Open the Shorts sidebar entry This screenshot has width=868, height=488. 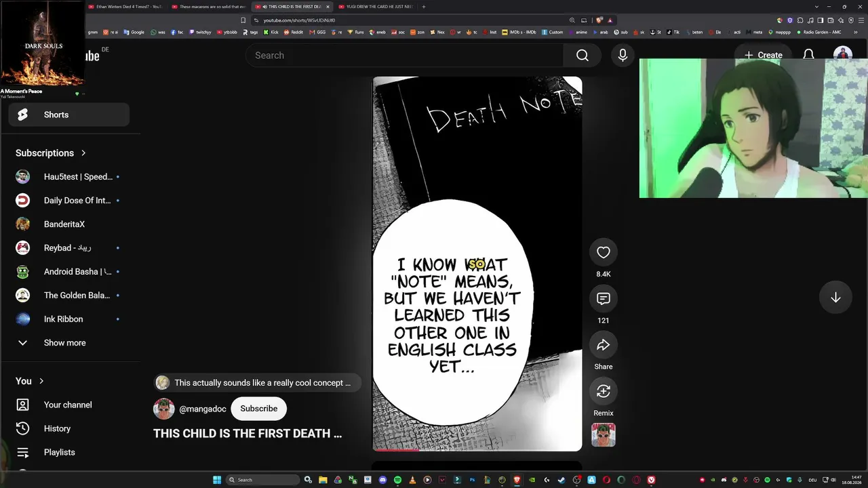[x=68, y=115]
